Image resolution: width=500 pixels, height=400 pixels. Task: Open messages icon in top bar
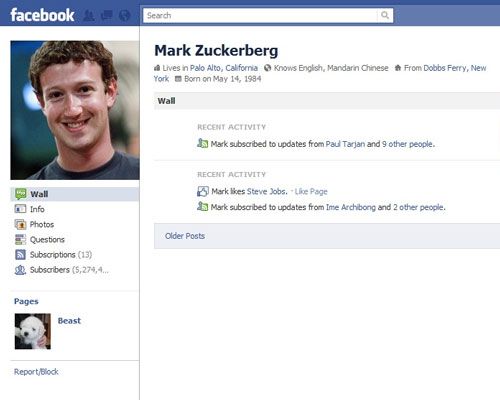pyautogui.click(x=107, y=16)
